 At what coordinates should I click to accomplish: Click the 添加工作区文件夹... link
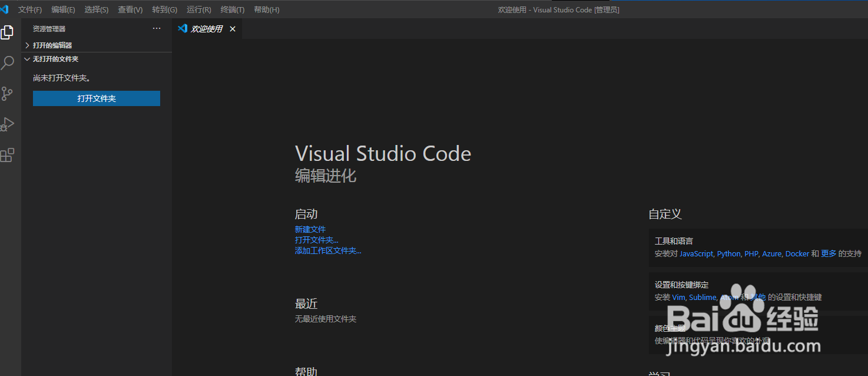click(x=328, y=250)
